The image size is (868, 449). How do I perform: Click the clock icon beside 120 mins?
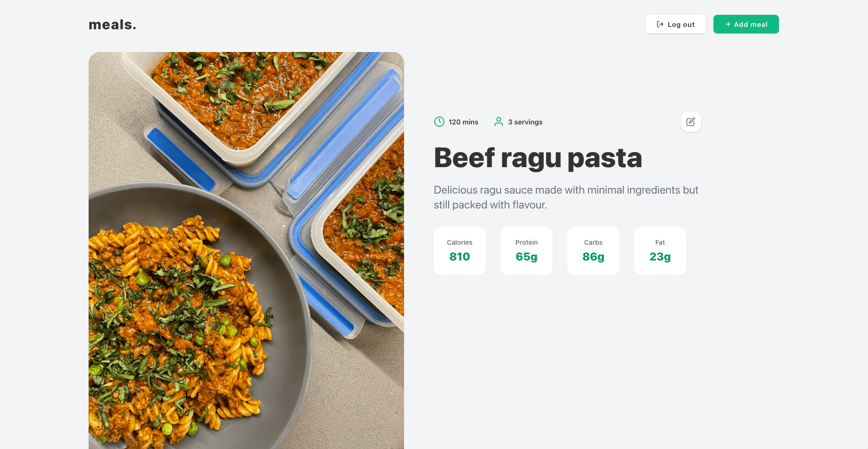pyautogui.click(x=439, y=122)
